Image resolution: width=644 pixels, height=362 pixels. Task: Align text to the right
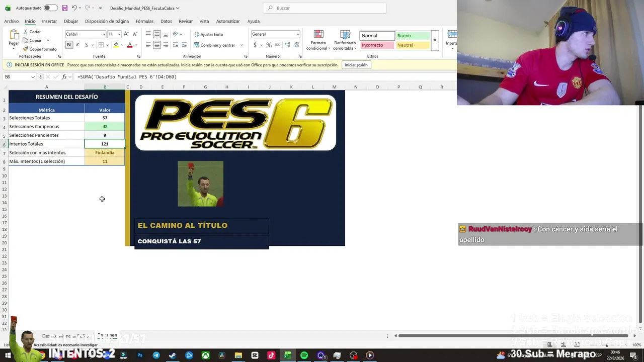pyautogui.click(x=166, y=45)
